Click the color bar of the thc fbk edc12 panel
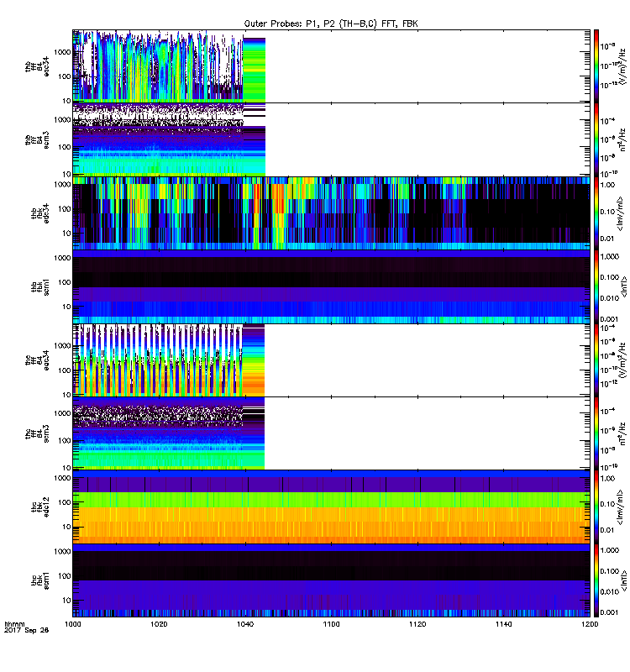The image size is (630, 672). pos(596,507)
